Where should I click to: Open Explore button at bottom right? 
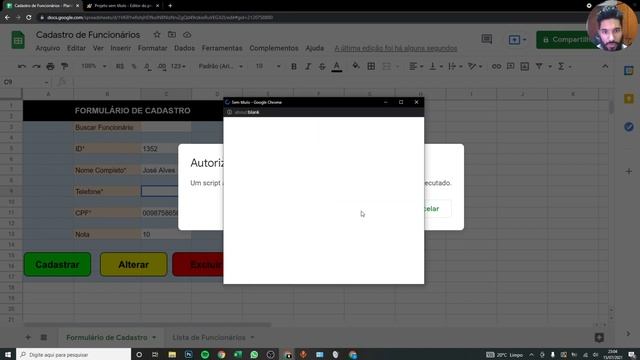coord(599,337)
